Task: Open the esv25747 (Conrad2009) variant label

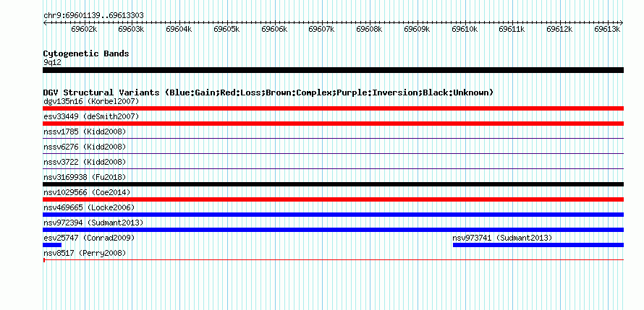Action: (x=89, y=238)
